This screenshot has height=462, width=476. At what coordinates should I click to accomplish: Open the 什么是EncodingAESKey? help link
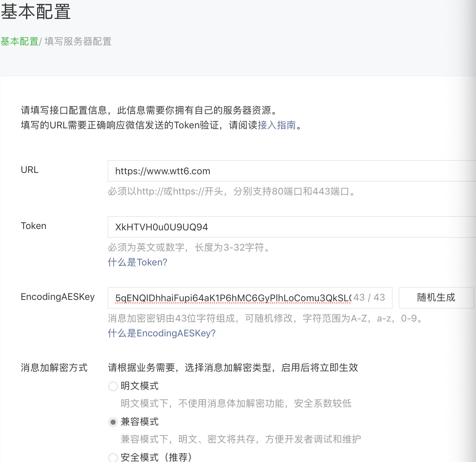point(161,333)
